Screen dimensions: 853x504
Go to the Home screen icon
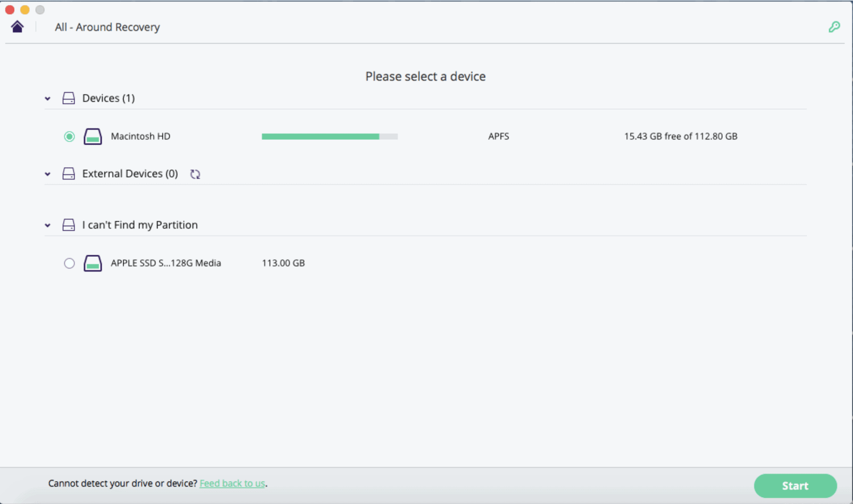tap(17, 27)
